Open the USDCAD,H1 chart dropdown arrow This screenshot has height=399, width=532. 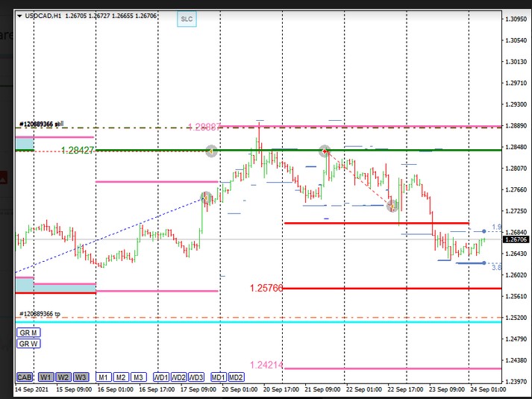[x=19, y=14]
